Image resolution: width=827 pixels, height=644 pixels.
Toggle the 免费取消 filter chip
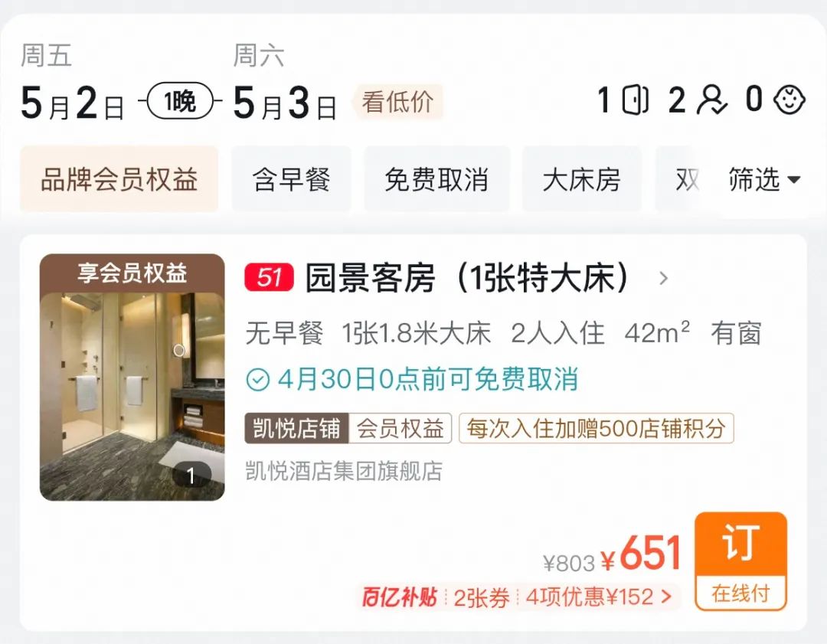click(x=436, y=179)
